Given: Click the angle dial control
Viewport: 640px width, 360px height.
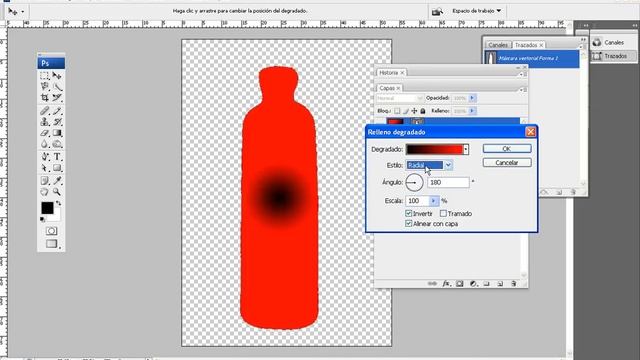Looking at the screenshot, I should 414,182.
